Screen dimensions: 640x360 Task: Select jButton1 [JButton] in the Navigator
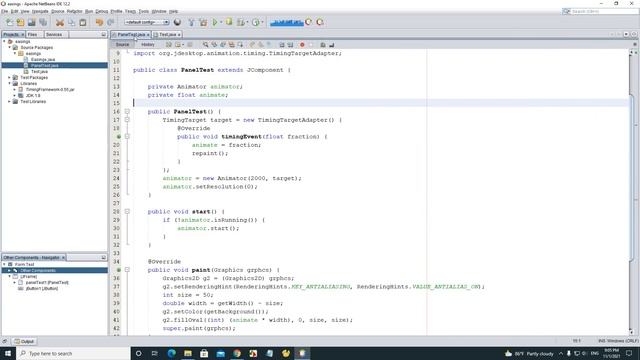pyautogui.click(x=42, y=288)
